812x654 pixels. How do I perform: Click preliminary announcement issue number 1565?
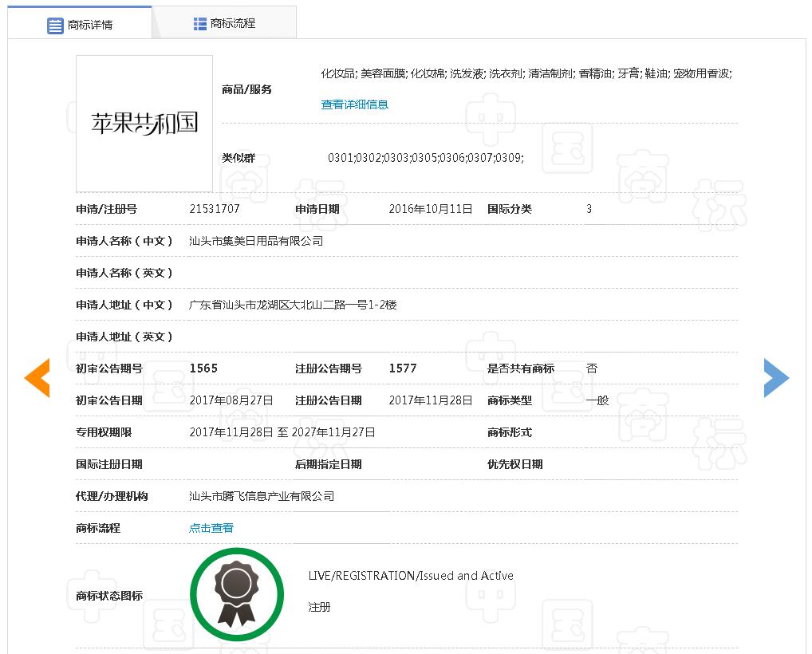203,368
